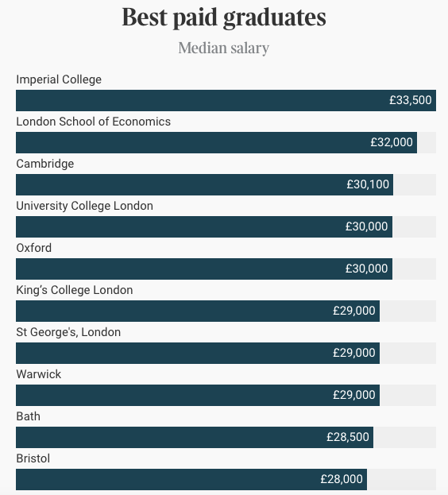Image resolution: width=448 pixels, height=495 pixels.
Task: Click the £28,500 value label
Action: [348, 437]
